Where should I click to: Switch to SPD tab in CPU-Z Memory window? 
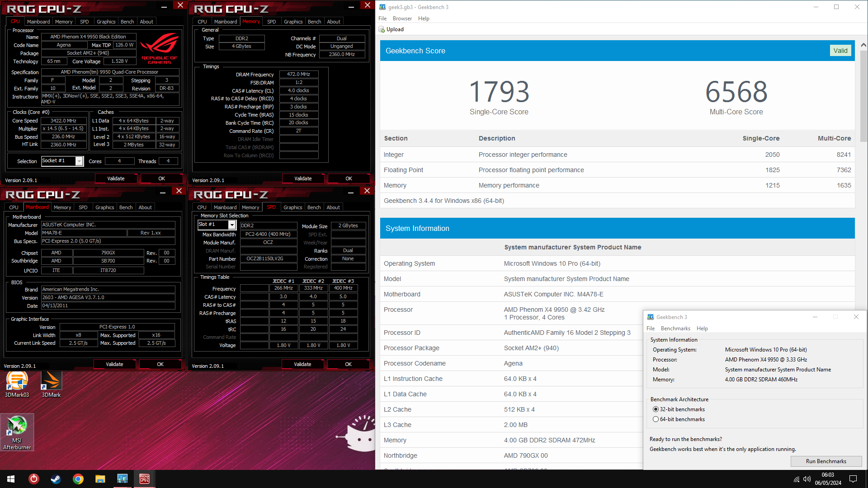[271, 22]
